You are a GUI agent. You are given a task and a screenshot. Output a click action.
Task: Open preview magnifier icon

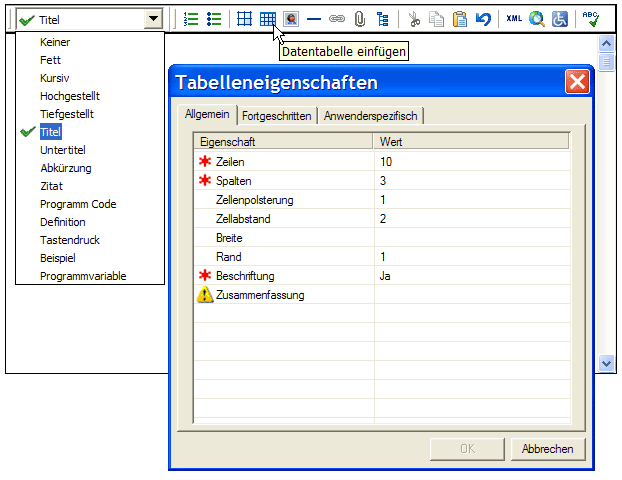tap(537, 19)
